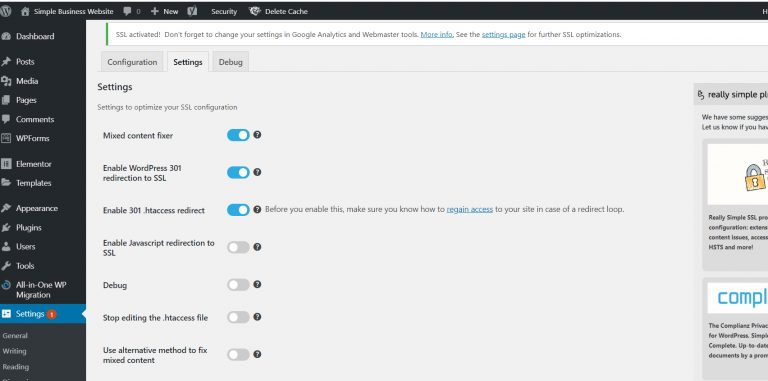Viewport: 768px width, 381px height.
Task: Click the plus New icon in admin bar
Action: (154, 11)
